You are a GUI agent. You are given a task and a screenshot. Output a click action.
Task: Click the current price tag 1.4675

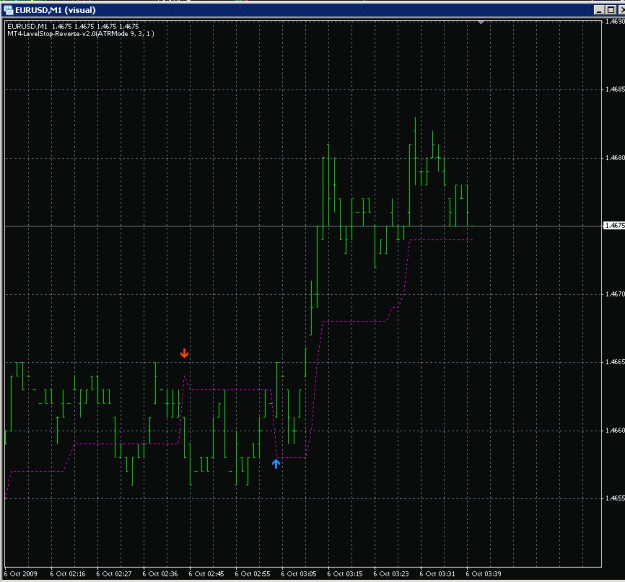(614, 226)
